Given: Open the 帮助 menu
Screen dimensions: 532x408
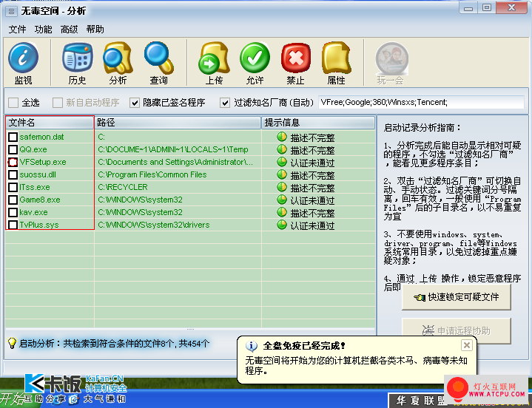Looking at the screenshot, I should coord(95,30).
